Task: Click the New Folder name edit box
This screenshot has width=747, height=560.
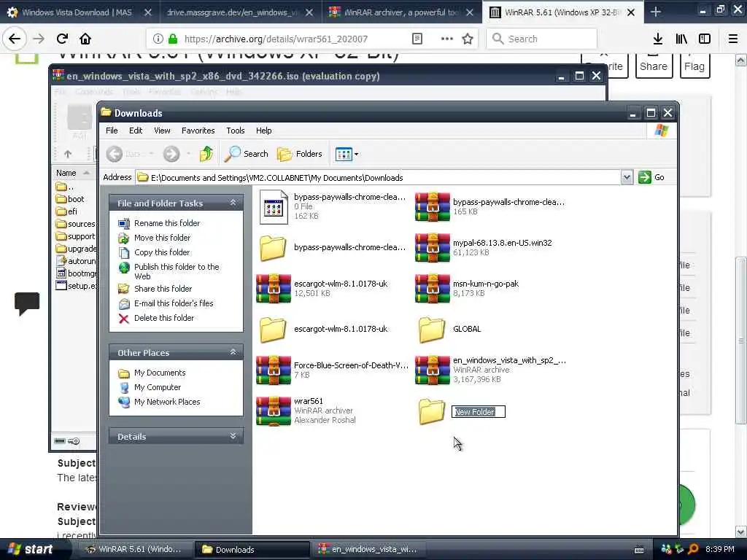Action: [x=479, y=412]
